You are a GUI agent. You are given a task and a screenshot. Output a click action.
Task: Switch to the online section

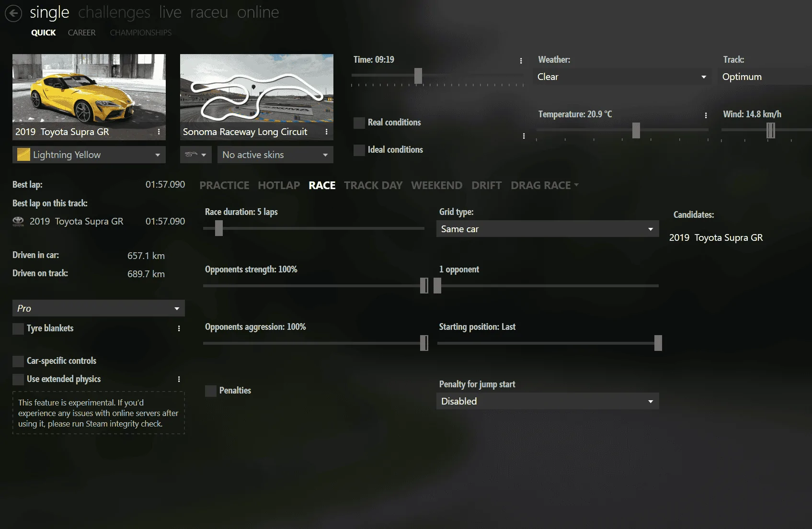click(258, 12)
